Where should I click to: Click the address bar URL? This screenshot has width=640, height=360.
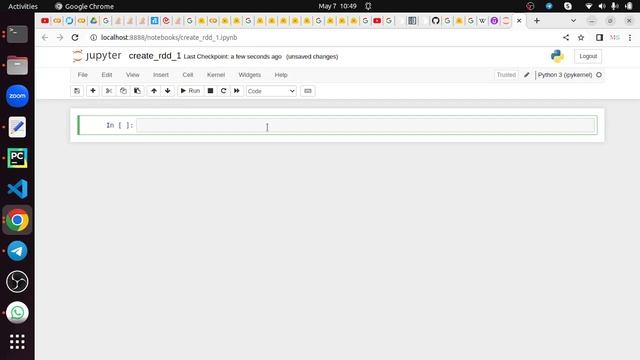[x=169, y=38]
